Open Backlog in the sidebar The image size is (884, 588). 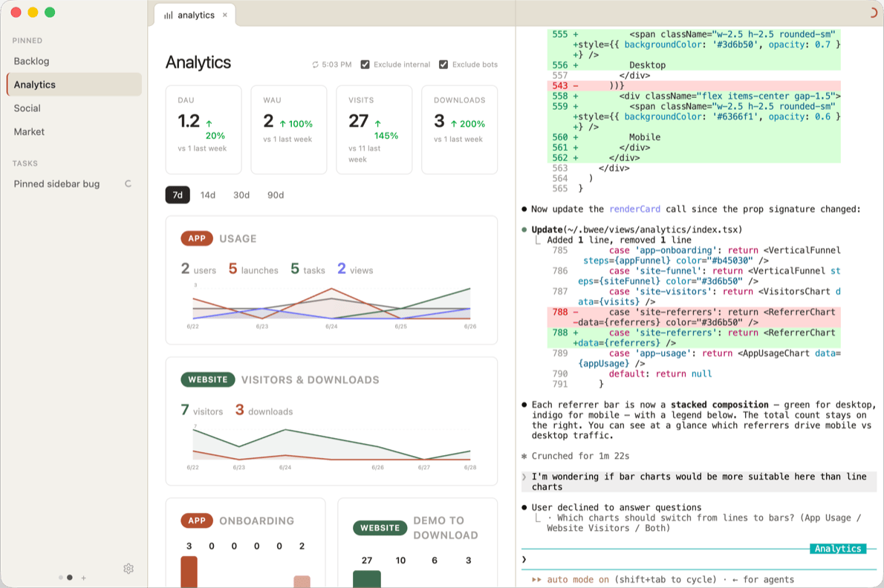pos(74,61)
